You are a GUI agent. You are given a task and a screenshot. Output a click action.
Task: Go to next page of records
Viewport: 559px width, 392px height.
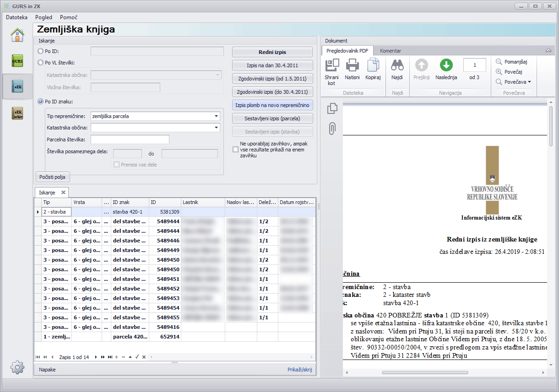(103, 357)
